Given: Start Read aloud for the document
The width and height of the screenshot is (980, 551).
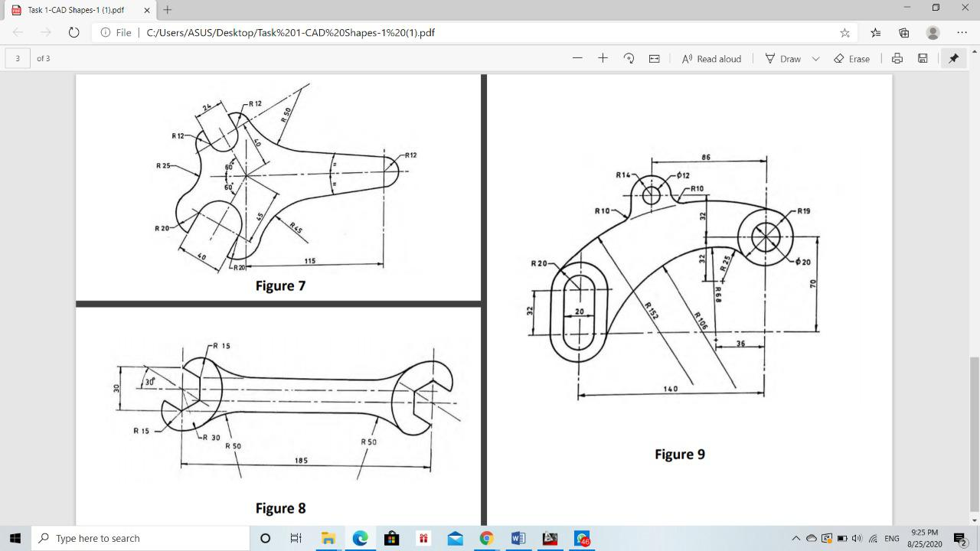Looking at the screenshot, I should [x=710, y=58].
